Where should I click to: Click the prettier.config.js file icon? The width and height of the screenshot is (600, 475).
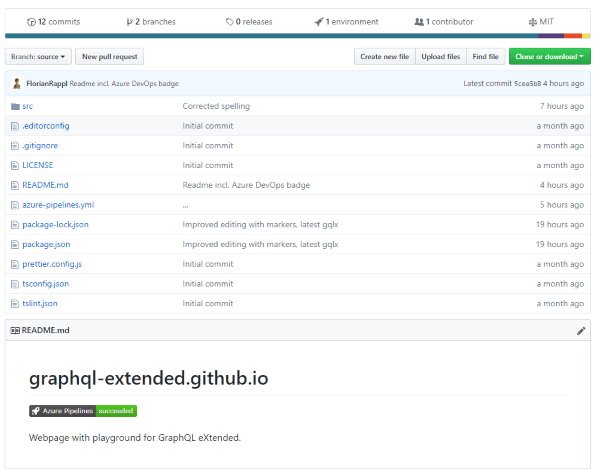coord(15,264)
